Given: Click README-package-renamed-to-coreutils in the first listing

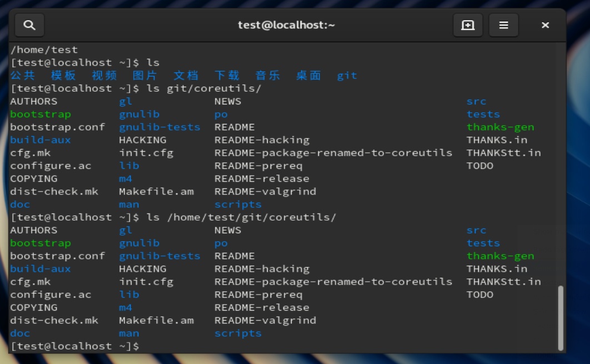Looking at the screenshot, I should point(333,153).
